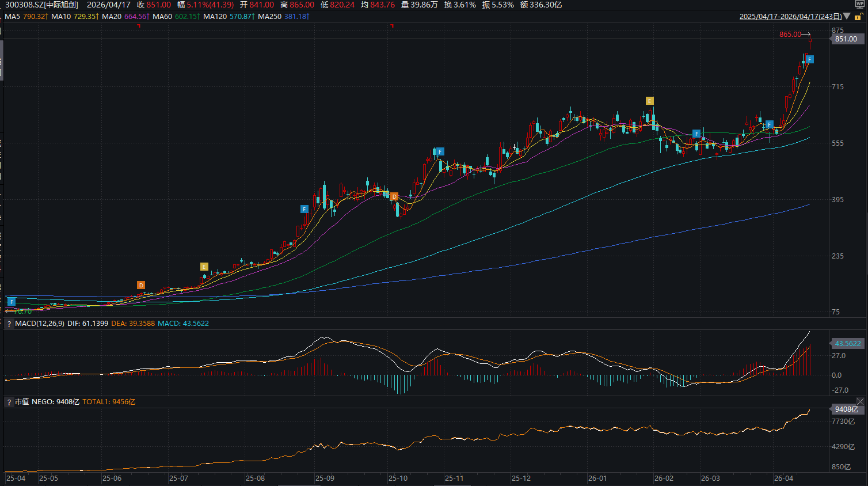Click the WP monitor icon at top right

[x=860, y=4]
